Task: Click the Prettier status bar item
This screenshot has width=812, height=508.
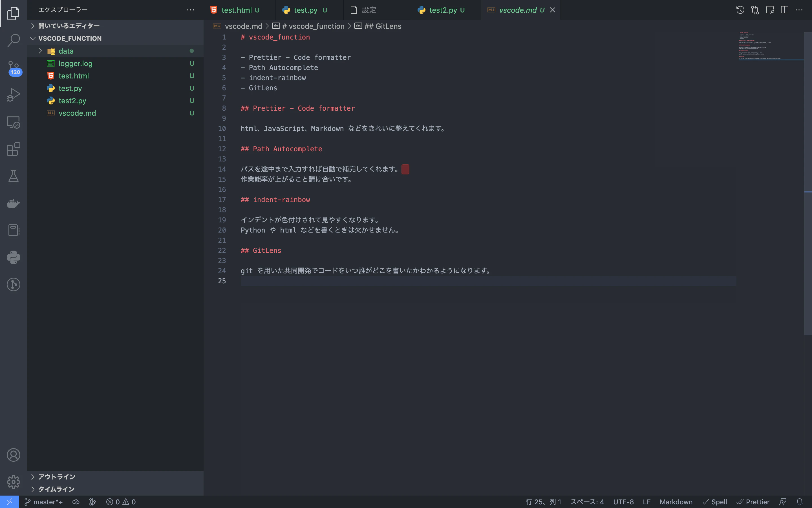Action: pyautogui.click(x=753, y=502)
